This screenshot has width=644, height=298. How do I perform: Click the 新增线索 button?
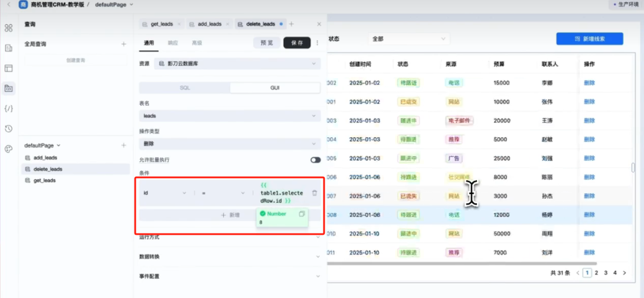[x=589, y=38]
